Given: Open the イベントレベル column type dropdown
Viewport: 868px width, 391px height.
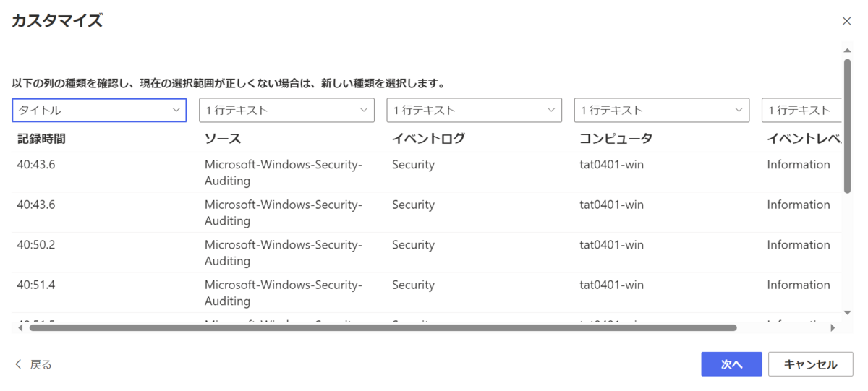Looking at the screenshot, I should tap(801, 110).
